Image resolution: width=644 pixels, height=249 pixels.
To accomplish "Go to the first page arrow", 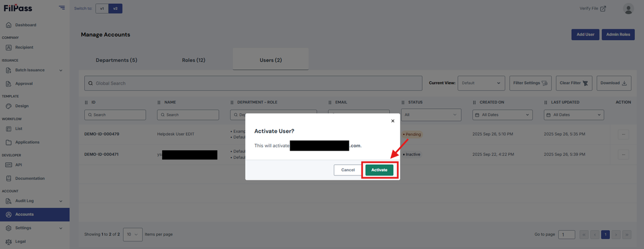I will click(584, 235).
